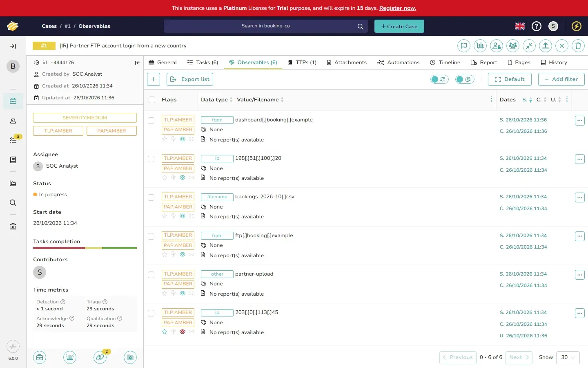Open the organisation building icon in sidebar
588x368 pixels.
pos(13,226)
